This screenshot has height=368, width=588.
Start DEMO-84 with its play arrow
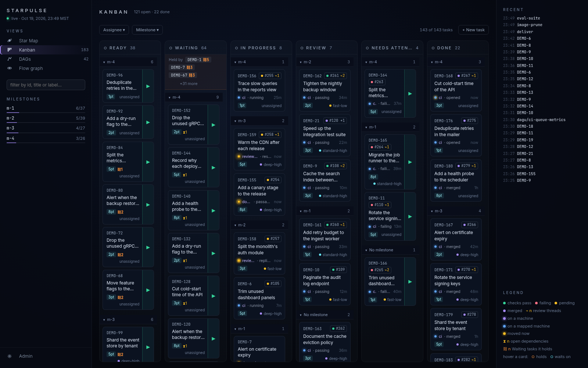point(148,162)
